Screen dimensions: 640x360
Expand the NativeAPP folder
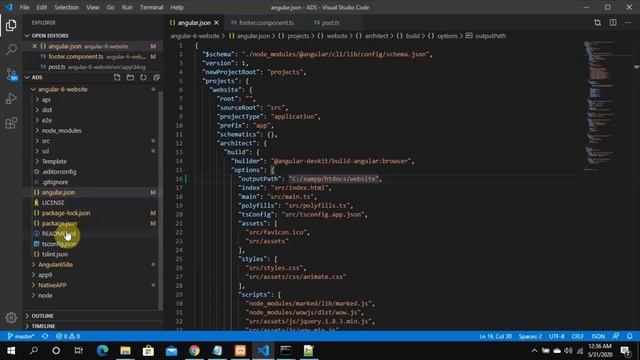click(x=52, y=285)
